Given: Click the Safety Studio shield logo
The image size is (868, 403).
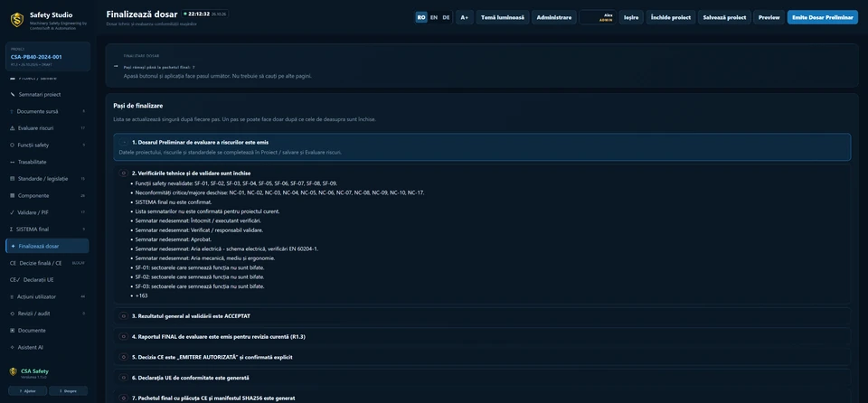Looking at the screenshot, I should (x=17, y=20).
